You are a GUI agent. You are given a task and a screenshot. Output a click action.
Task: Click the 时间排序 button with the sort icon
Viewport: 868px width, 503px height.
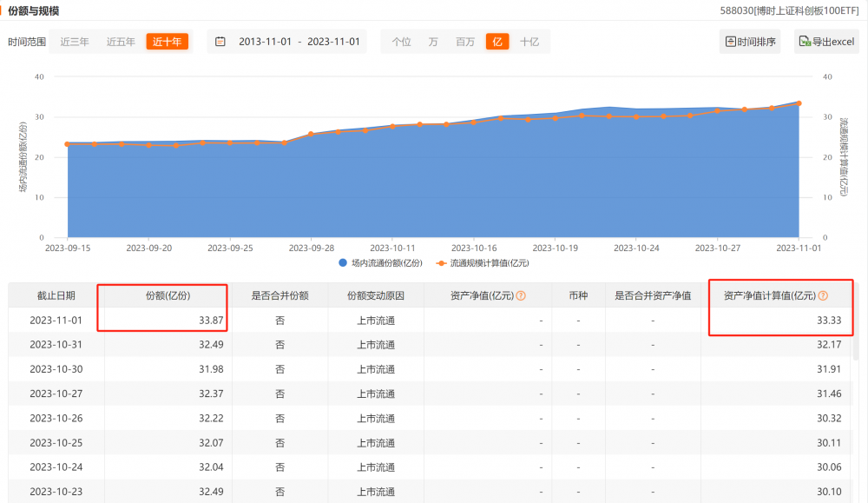pos(750,42)
